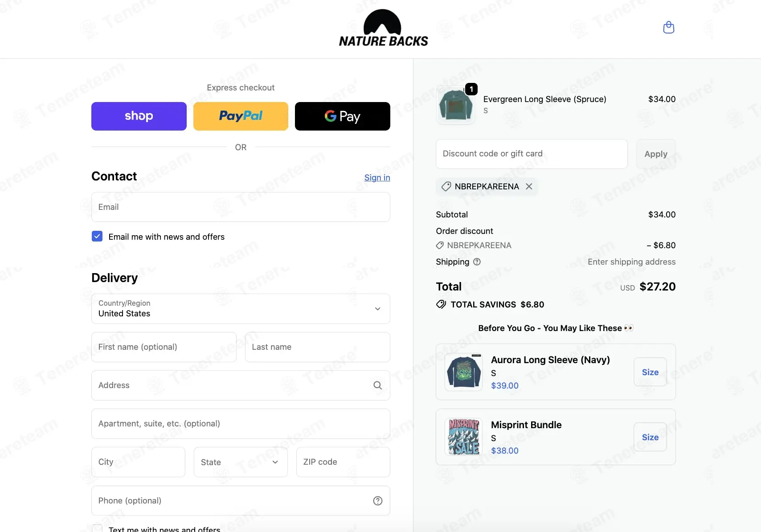Click the phone field help icon

pos(377,501)
